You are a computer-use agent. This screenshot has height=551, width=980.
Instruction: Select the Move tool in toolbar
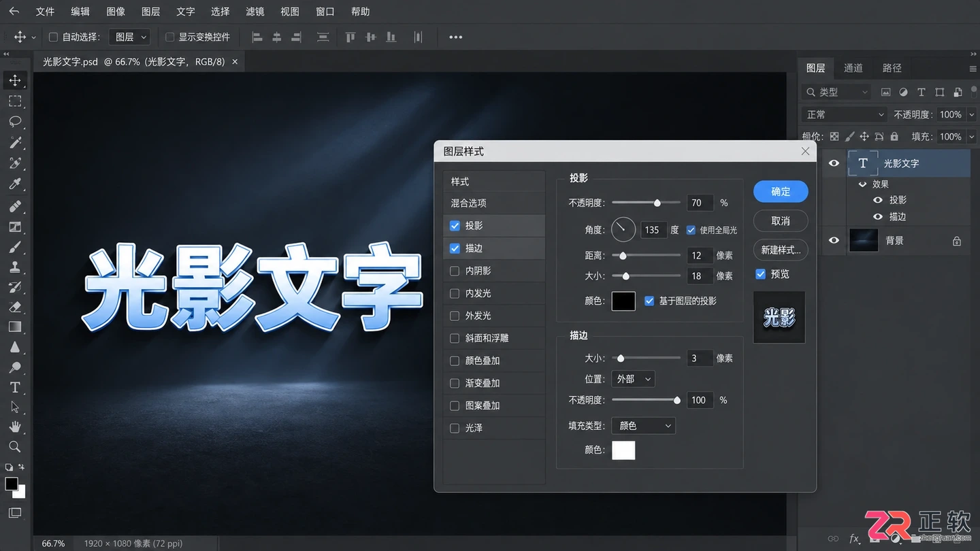15,80
